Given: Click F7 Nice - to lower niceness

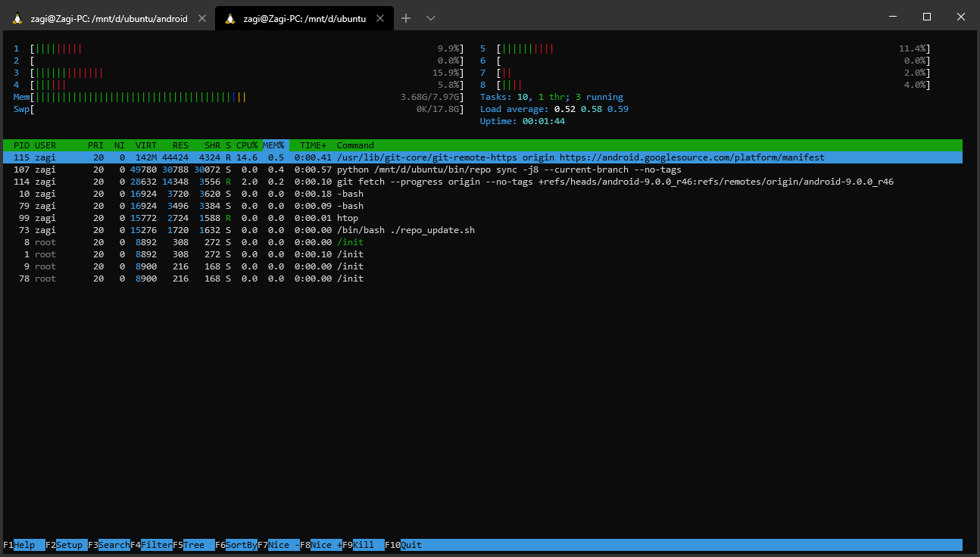Looking at the screenshot, I should pyautogui.click(x=279, y=545).
